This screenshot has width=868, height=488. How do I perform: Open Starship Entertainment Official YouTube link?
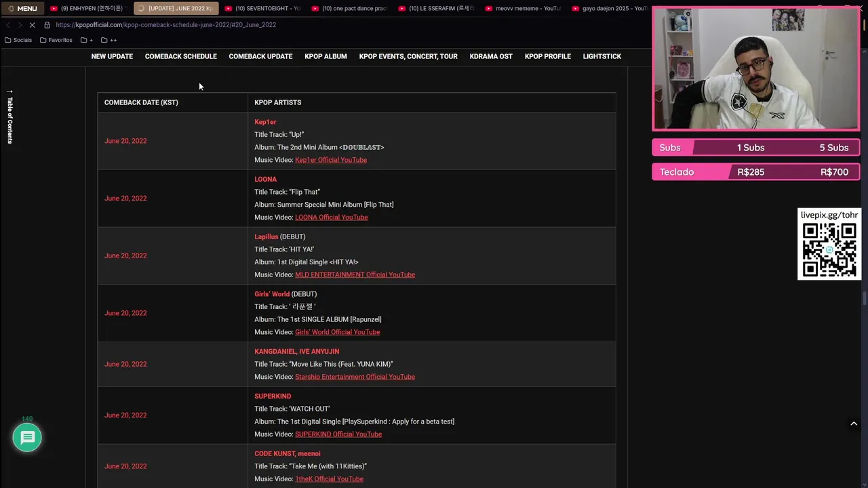[x=355, y=377]
